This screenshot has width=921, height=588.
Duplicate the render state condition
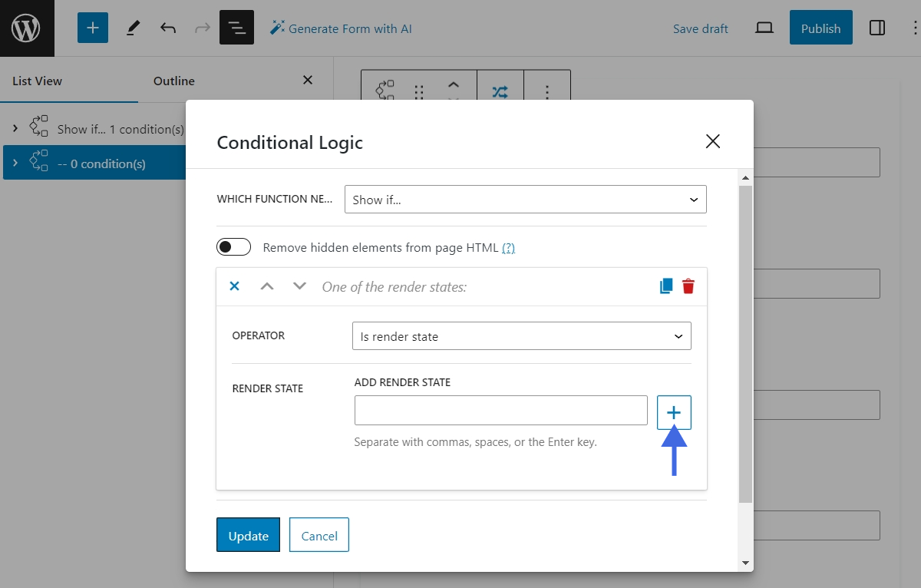(665, 286)
